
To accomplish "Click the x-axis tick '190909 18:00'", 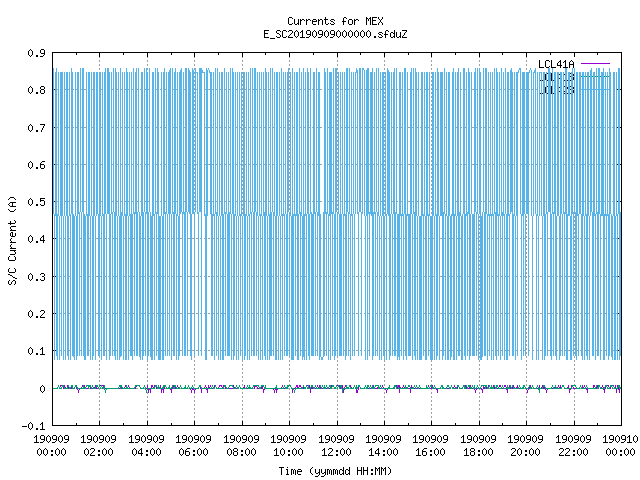I will [x=478, y=446].
